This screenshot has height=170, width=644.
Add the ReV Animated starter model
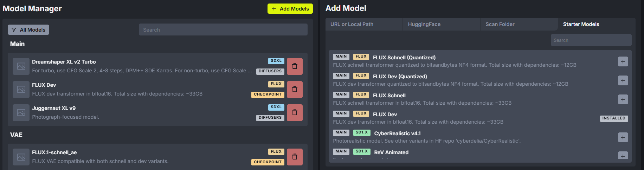click(x=623, y=156)
